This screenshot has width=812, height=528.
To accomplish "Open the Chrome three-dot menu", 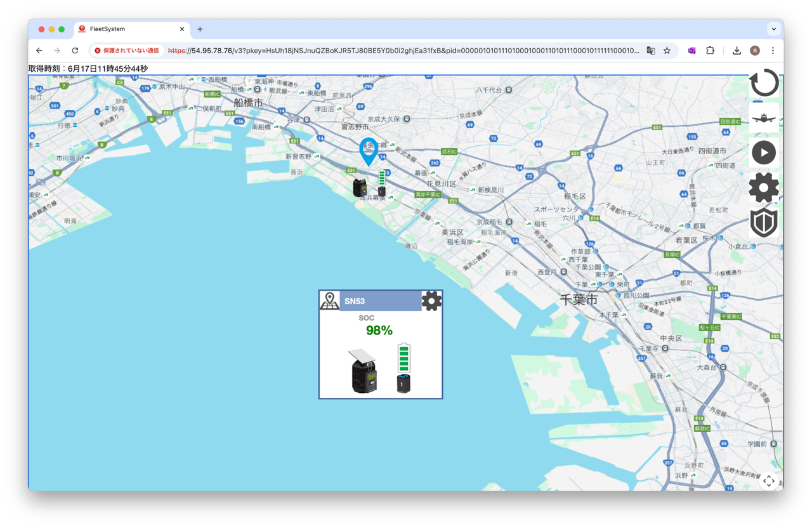I will point(773,51).
